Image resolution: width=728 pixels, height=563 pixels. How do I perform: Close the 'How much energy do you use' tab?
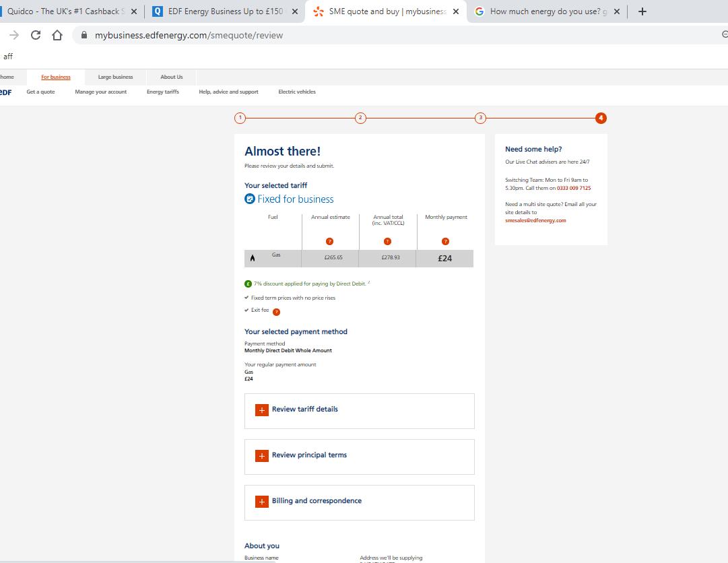coord(617,11)
